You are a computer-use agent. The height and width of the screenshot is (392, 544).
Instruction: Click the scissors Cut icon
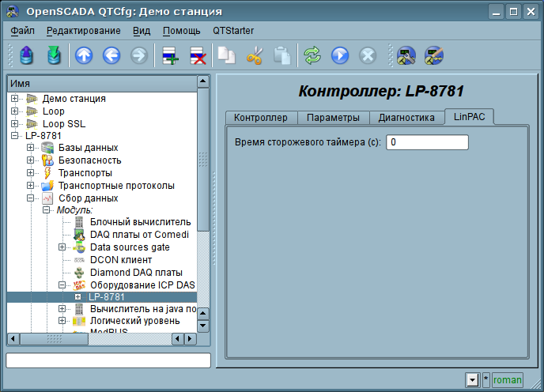255,55
